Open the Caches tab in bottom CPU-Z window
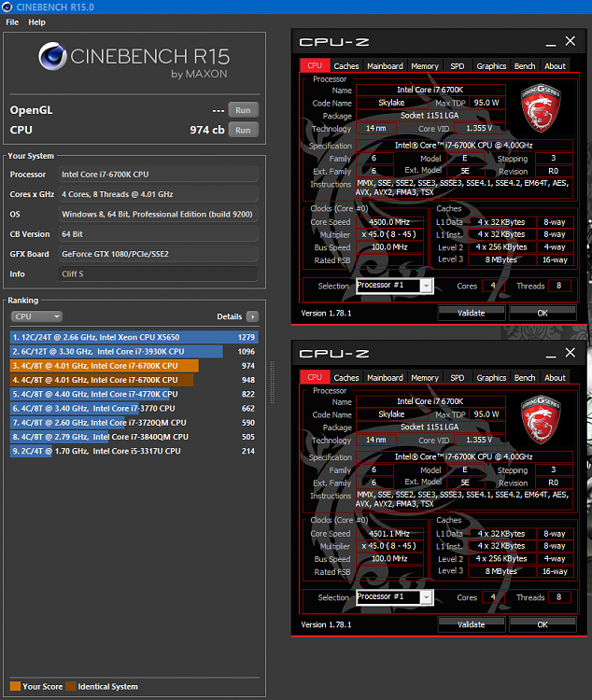 (346, 378)
